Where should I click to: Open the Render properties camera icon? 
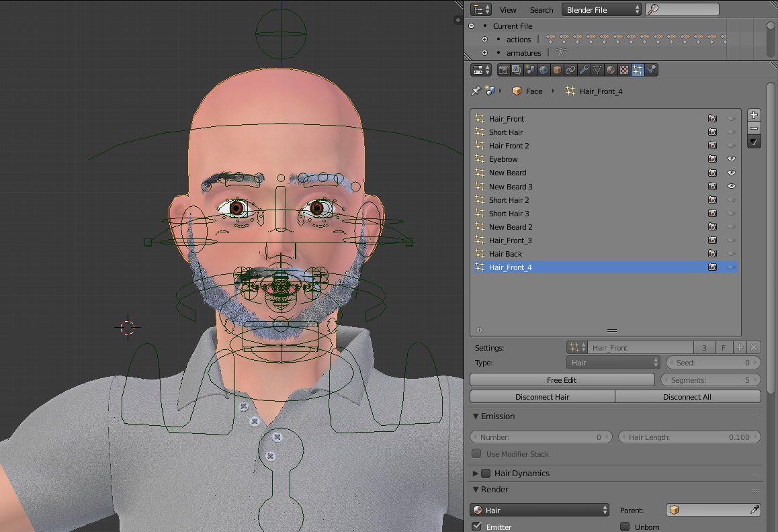pyautogui.click(x=505, y=70)
